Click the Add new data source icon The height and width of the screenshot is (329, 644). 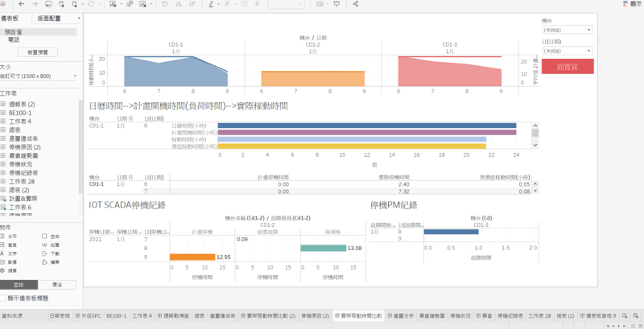[x=62, y=4]
